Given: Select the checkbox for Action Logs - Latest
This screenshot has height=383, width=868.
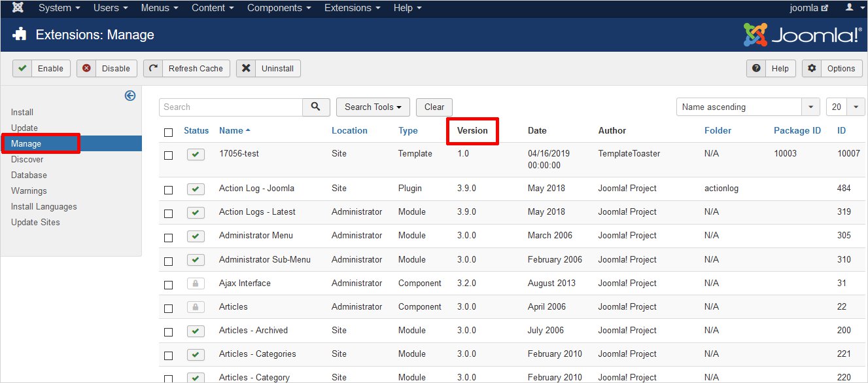Looking at the screenshot, I should coord(169,213).
